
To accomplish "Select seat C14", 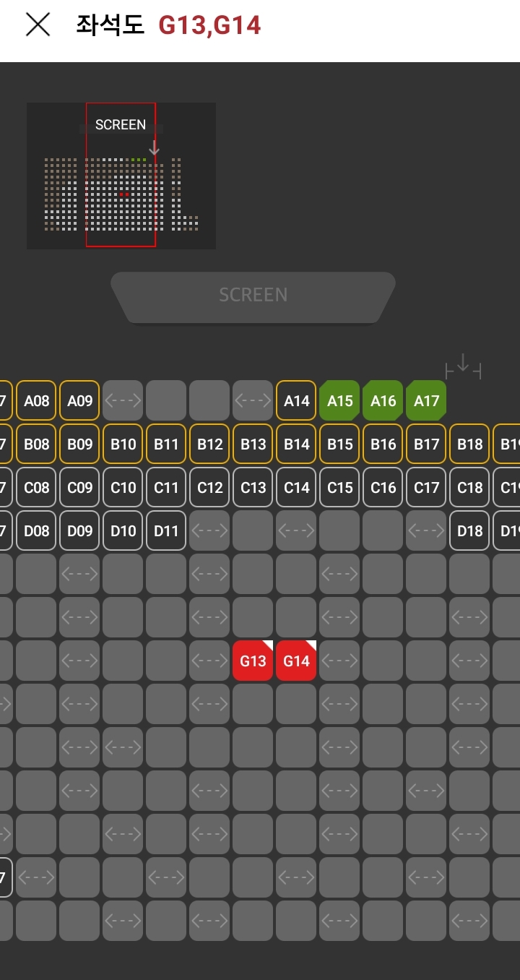I will [296, 487].
